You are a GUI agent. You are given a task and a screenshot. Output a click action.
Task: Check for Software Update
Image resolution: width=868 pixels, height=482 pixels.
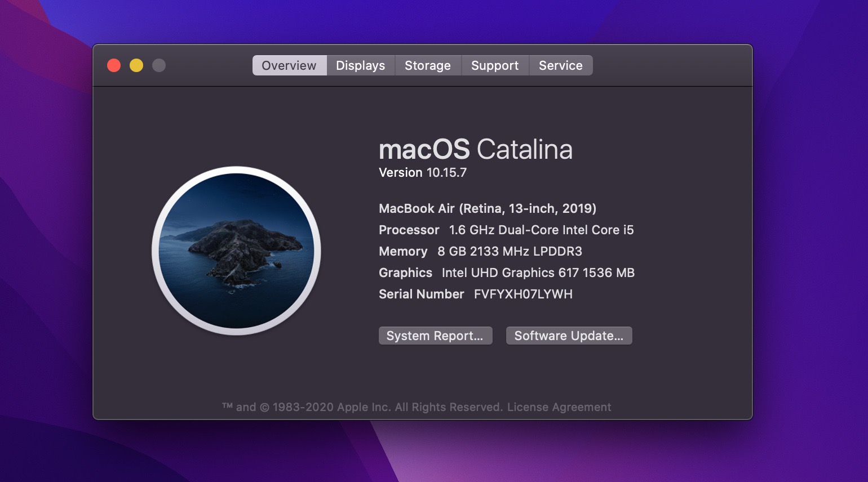pyautogui.click(x=569, y=336)
